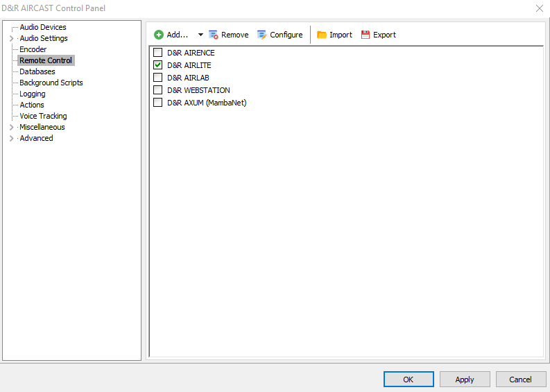Enable the D&R AIRENCE checkbox
Image resolution: width=550 pixels, height=392 pixels.
[x=158, y=53]
